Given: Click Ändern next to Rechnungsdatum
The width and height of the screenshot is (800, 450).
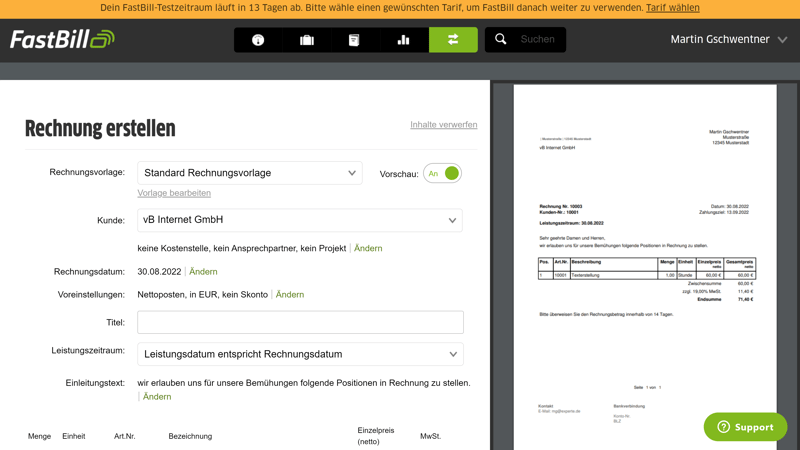Looking at the screenshot, I should coord(203,272).
